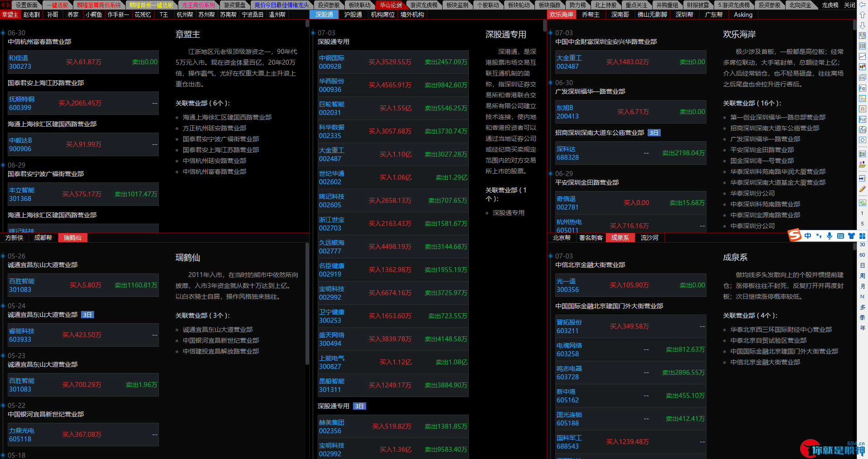Viewport: 868px width, 459px height.
Task: Switch to the 华山论剑 tab
Action: 391,5
